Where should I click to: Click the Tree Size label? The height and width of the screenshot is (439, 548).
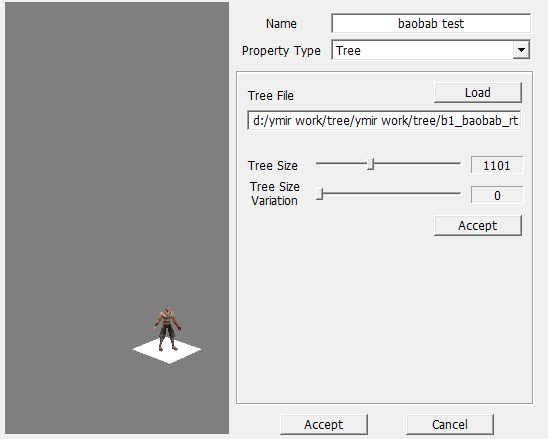coord(273,165)
